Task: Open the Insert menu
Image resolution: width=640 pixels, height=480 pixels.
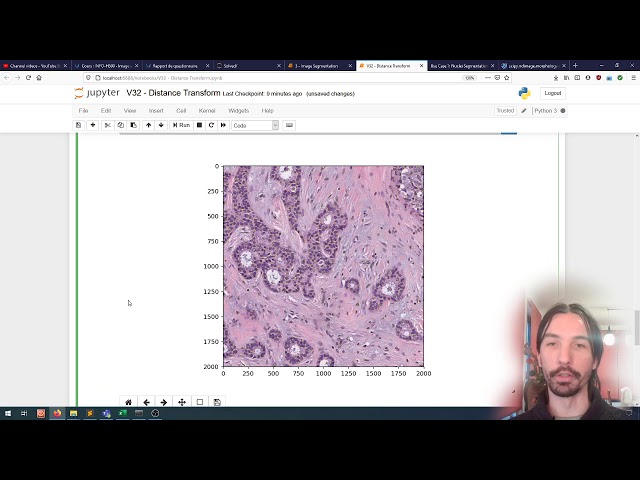Action: click(156, 111)
